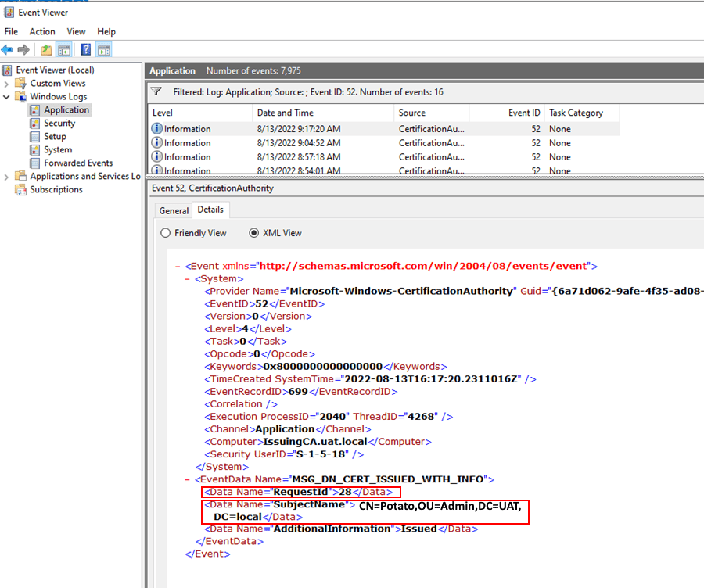Click the RequestId data value 28
This screenshot has width=704, height=588.
tap(345, 492)
